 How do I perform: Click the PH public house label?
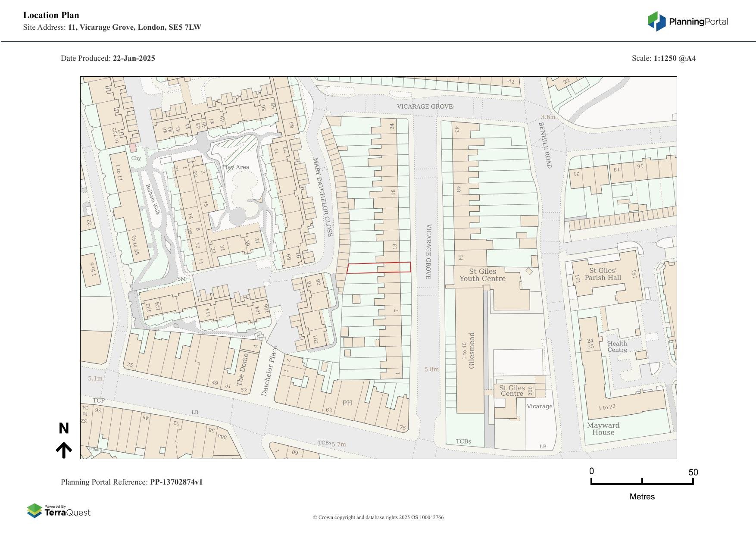(x=347, y=403)
